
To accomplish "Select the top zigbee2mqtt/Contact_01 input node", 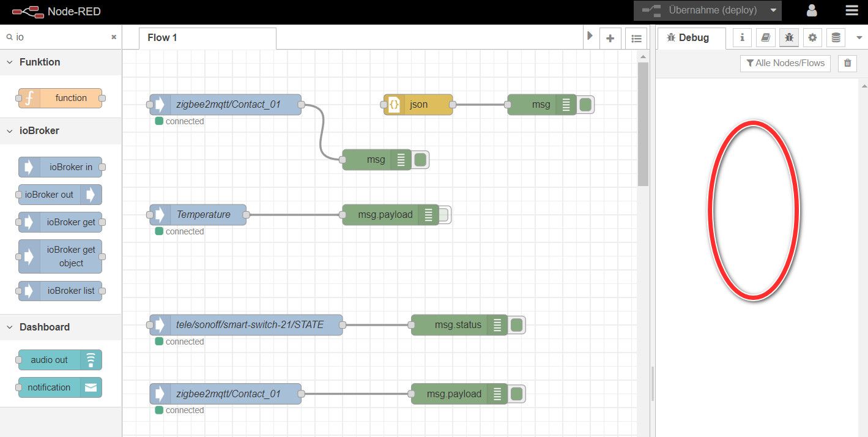I will coord(226,105).
